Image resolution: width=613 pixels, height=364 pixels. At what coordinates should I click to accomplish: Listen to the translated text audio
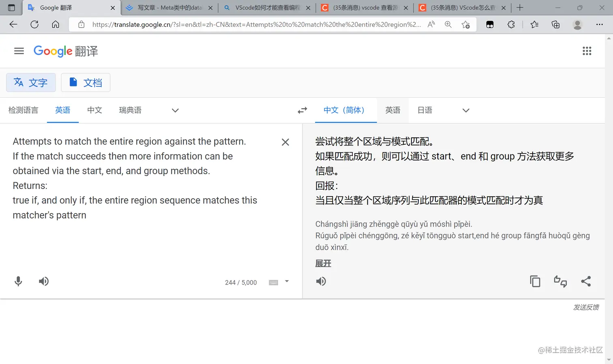coord(321,281)
